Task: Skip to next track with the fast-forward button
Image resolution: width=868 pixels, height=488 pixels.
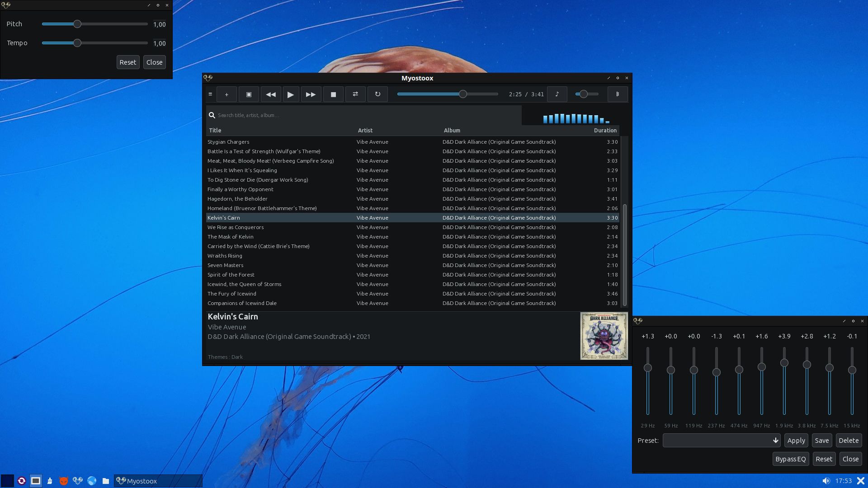Action: tap(311, 94)
